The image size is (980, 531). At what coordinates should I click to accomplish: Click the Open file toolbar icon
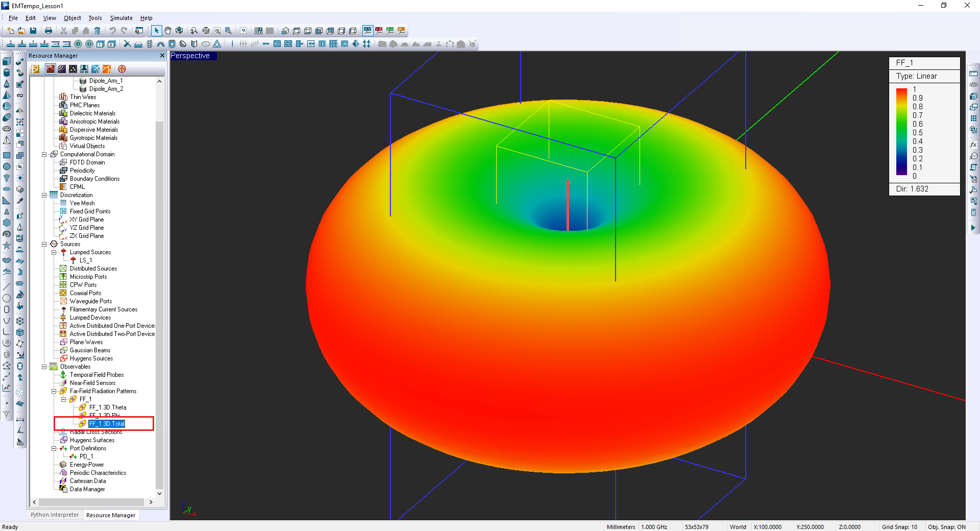[x=21, y=31]
